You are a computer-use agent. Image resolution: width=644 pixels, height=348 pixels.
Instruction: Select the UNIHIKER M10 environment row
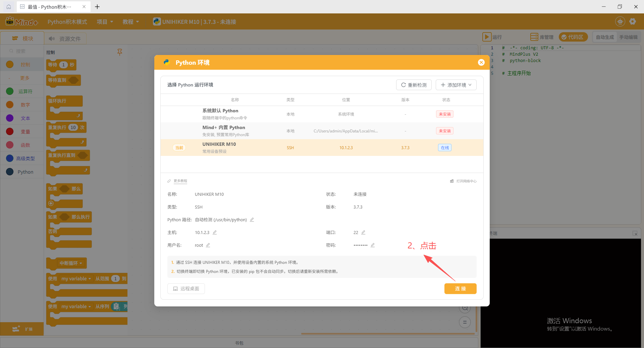coord(322,148)
